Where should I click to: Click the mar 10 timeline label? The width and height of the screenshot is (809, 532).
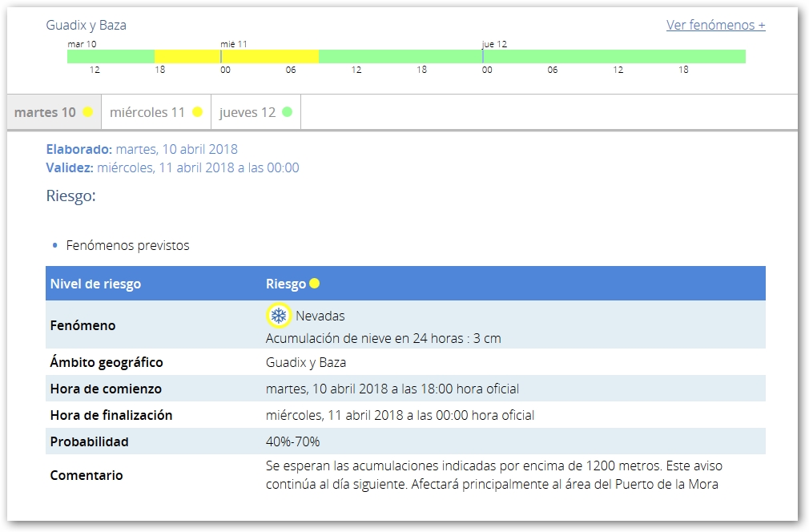coord(82,44)
